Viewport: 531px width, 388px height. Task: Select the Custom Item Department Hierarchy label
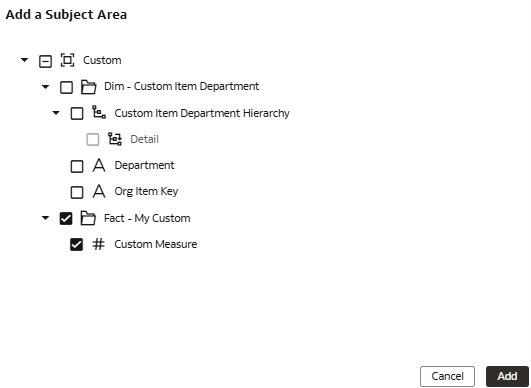(202, 113)
